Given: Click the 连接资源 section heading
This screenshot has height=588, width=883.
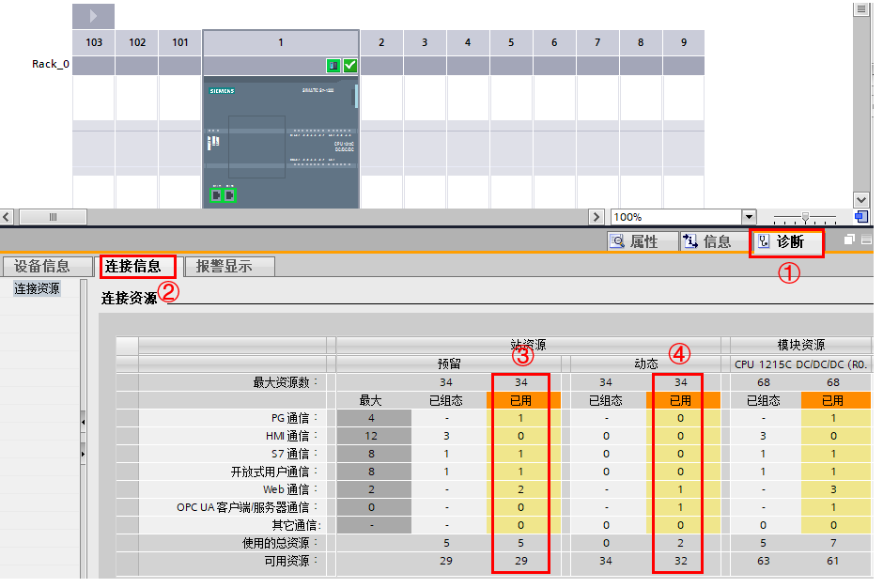Looking at the screenshot, I should tap(129, 298).
